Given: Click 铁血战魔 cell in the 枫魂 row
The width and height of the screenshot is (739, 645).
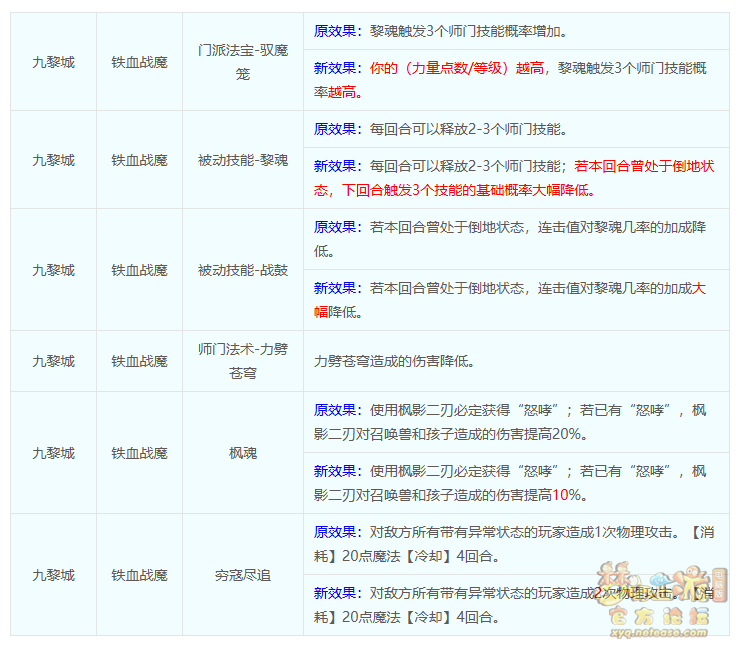Looking at the screenshot, I should [x=139, y=453].
